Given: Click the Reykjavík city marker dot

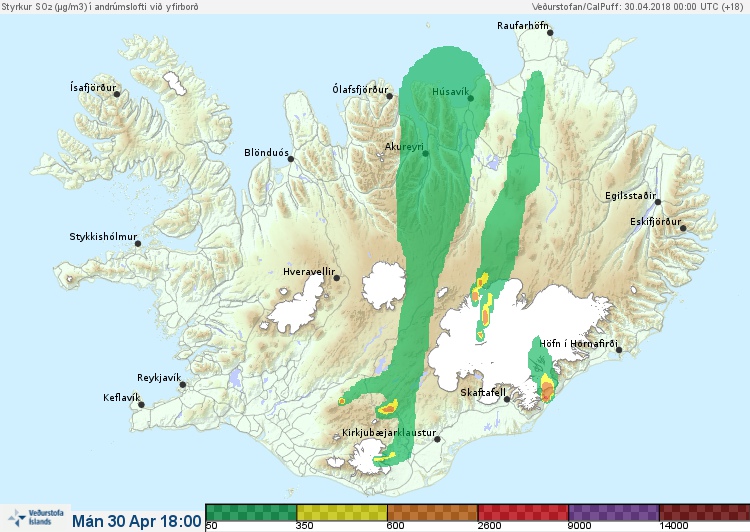Looking at the screenshot, I should [183, 384].
